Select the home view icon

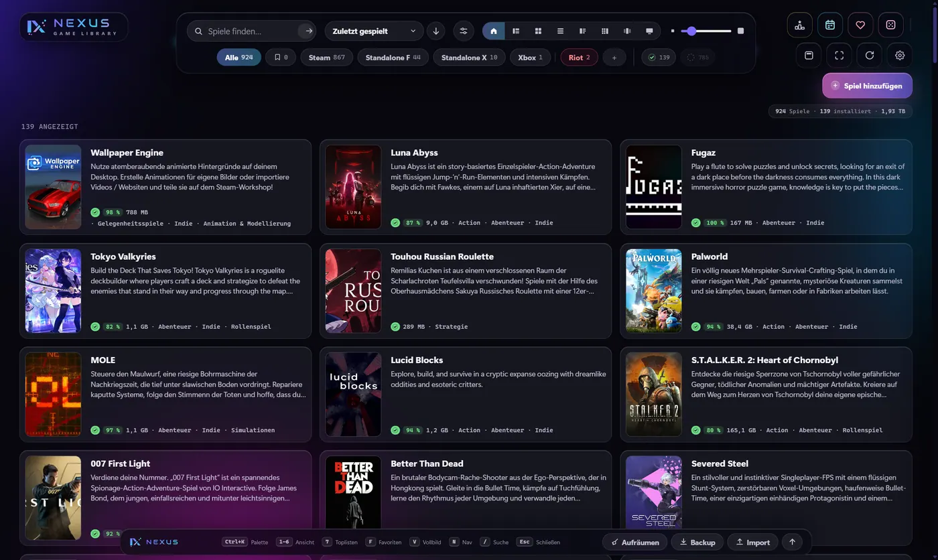[494, 31]
